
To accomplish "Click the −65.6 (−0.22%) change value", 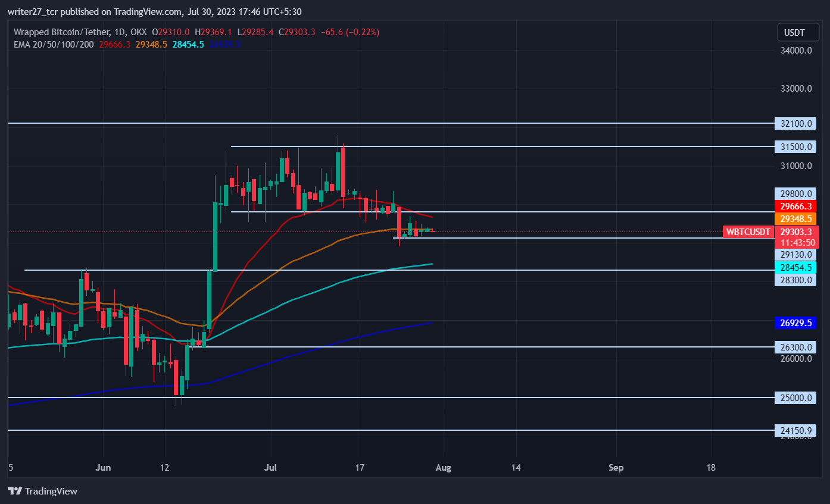I will point(350,32).
